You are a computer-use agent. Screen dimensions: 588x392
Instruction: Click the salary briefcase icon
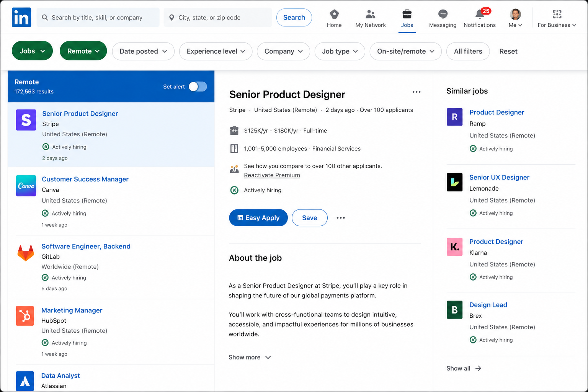(234, 131)
